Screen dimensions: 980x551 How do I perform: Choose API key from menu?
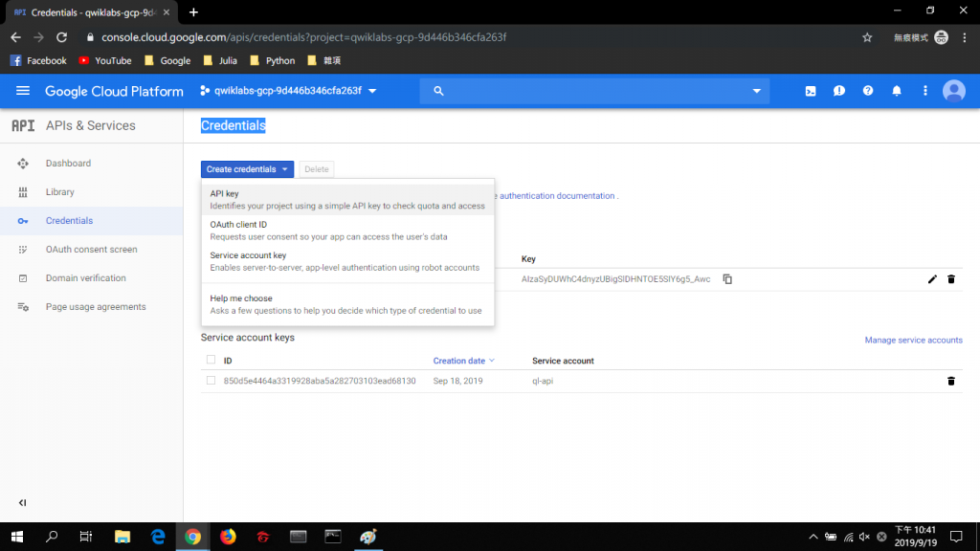347,200
